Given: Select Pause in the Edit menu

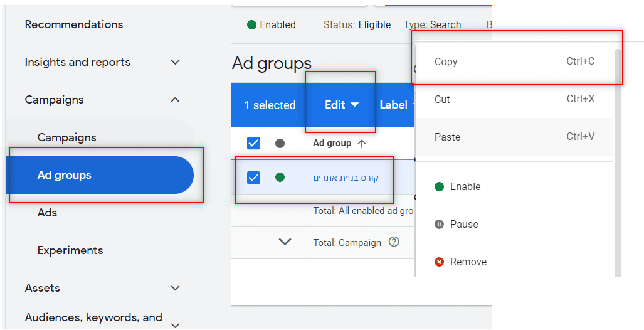Looking at the screenshot, I should tap(515, 225).
